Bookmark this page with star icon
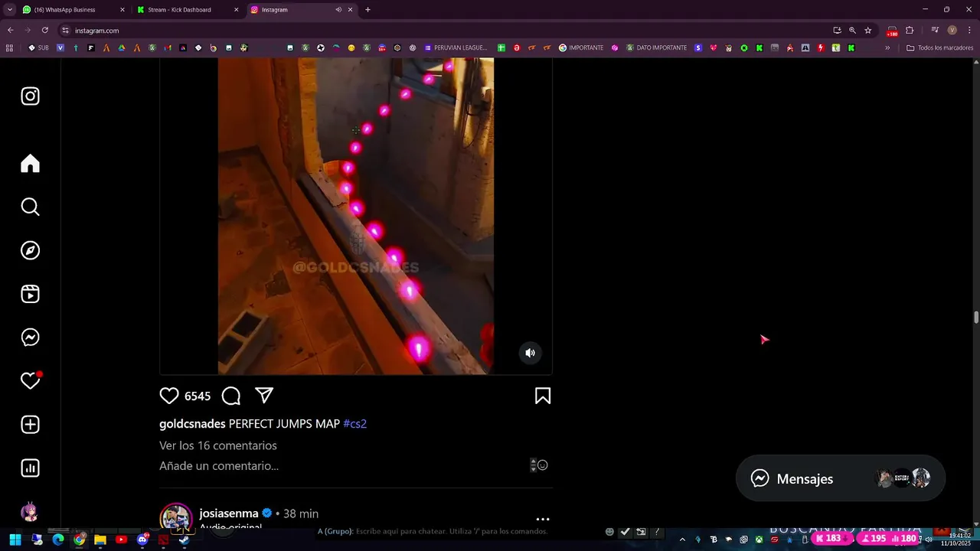980x551 pixels. 867,31
